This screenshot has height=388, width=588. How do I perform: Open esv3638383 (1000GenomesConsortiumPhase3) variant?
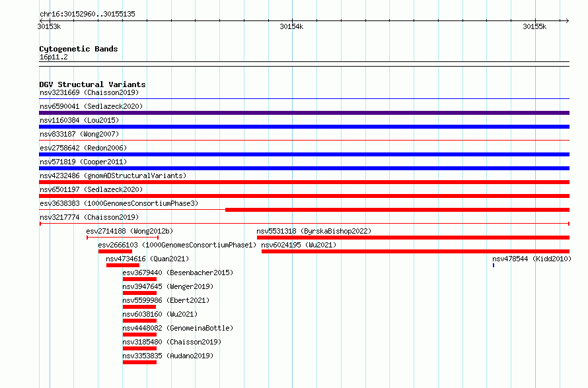pyautogui.click(x=119, y=203)
